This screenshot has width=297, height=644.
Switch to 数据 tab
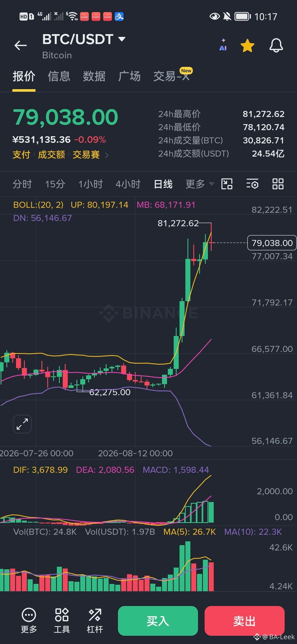pyautogui.click(x=94, y=76)
